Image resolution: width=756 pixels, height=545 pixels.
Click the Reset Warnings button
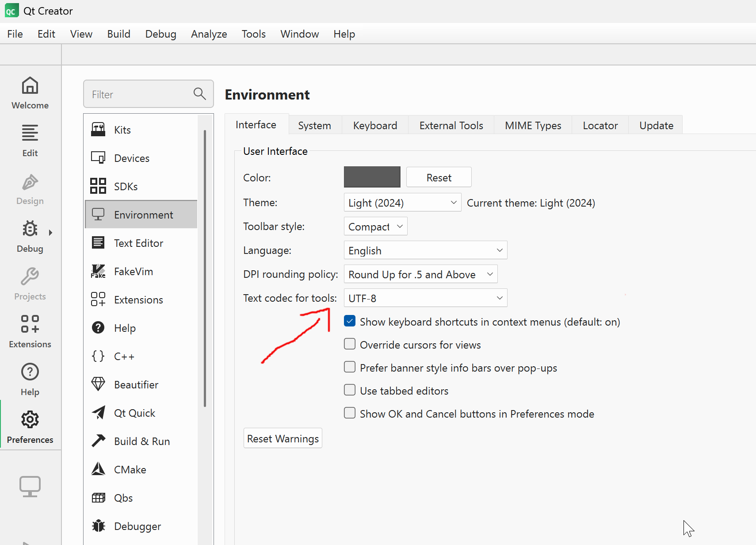pos(283,438)
